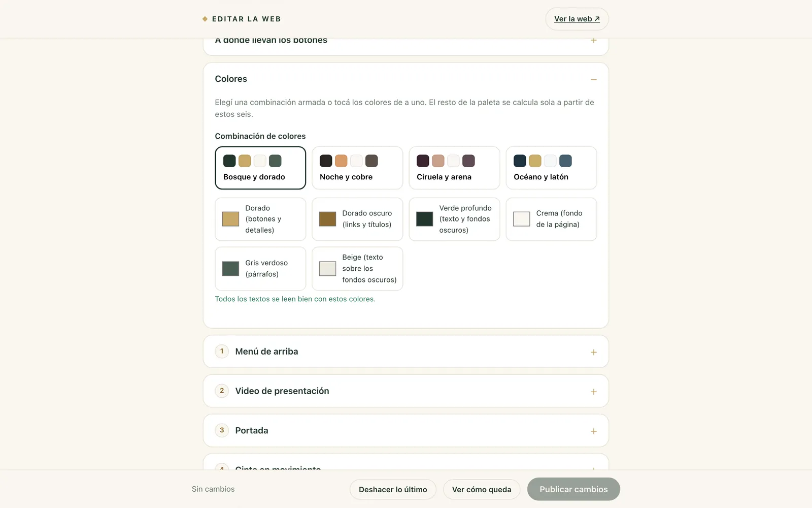This screenshot has height=508, width=812.
Task: Select the Ciruela y arena palette
Action: click(x=454, y=168)
